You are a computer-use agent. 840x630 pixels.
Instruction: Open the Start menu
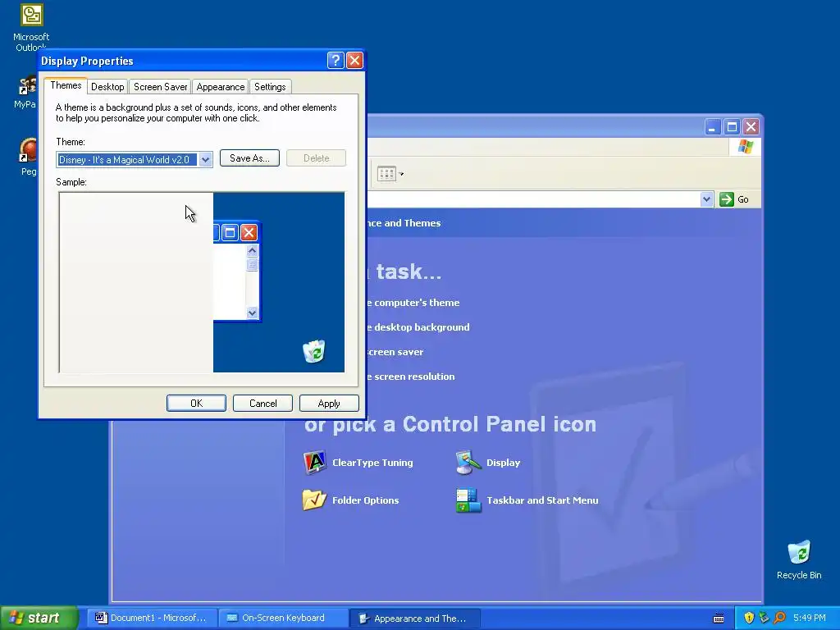(x=39, y=618)
